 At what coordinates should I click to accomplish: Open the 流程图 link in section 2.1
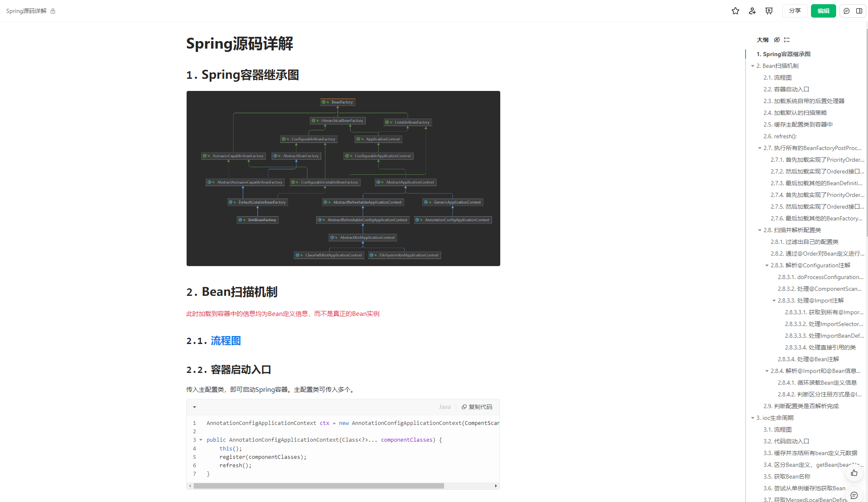226,341
